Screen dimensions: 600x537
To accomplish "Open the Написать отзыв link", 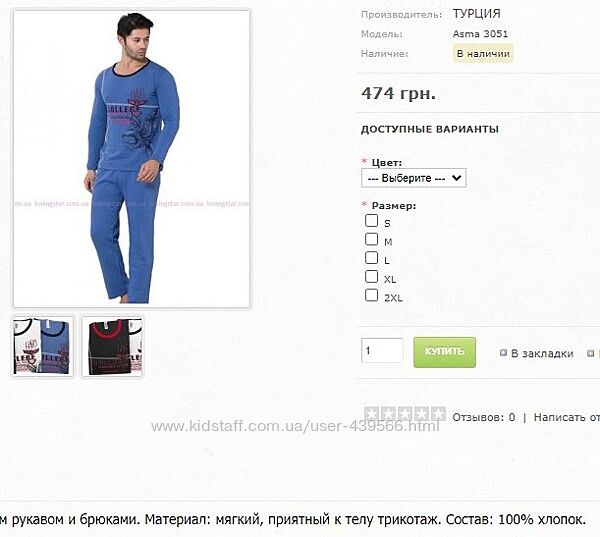I will click(567, 417).
